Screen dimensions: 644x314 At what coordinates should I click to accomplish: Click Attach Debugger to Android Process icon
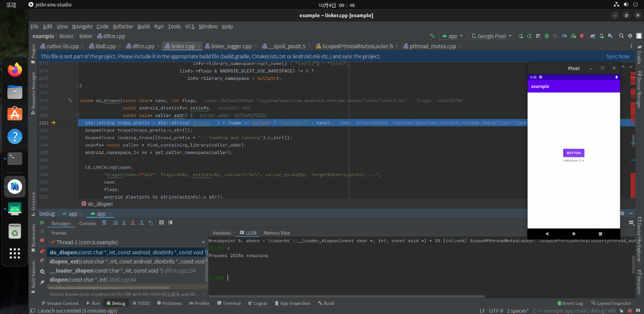tap(573, 36)
